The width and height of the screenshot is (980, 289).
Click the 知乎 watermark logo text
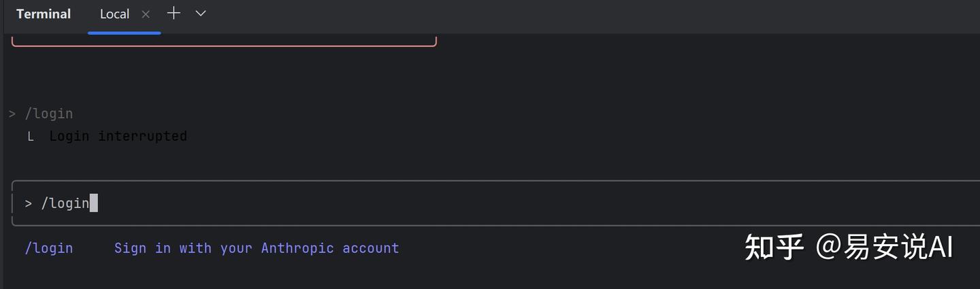click(x=774, y=248)
